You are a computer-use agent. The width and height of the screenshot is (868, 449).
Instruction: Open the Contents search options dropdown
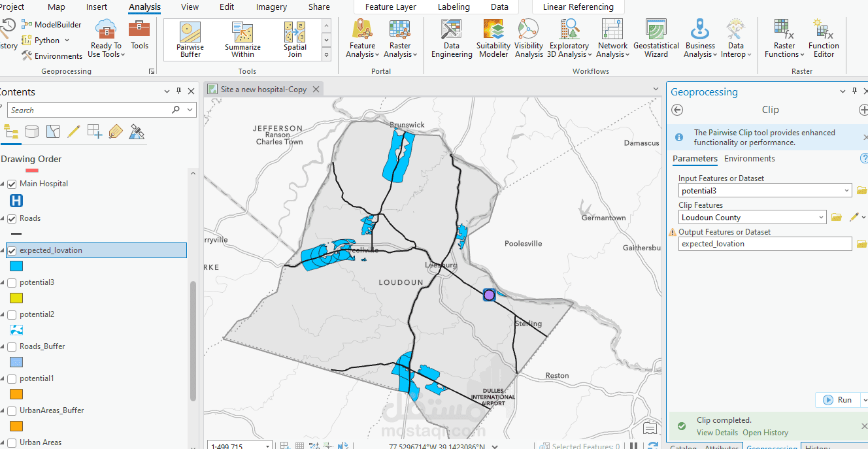(190, 110)
